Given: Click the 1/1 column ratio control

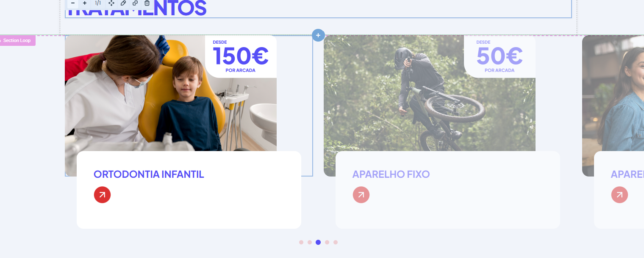Looking at the screenshot, I should click(x=98, y=3).
